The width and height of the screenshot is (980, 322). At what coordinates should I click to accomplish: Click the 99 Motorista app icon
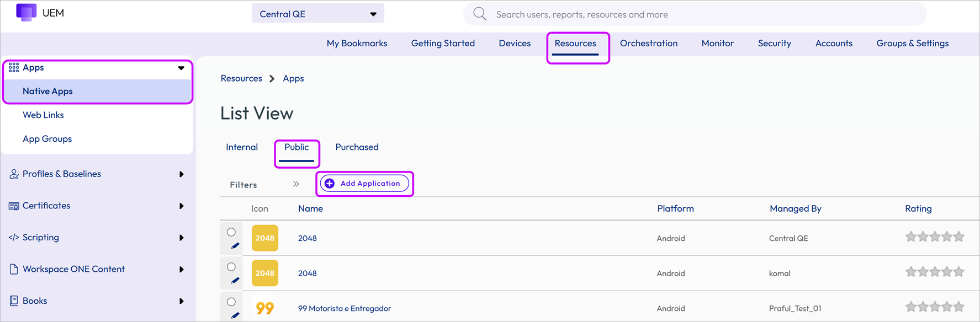click(x=265, y=308)
